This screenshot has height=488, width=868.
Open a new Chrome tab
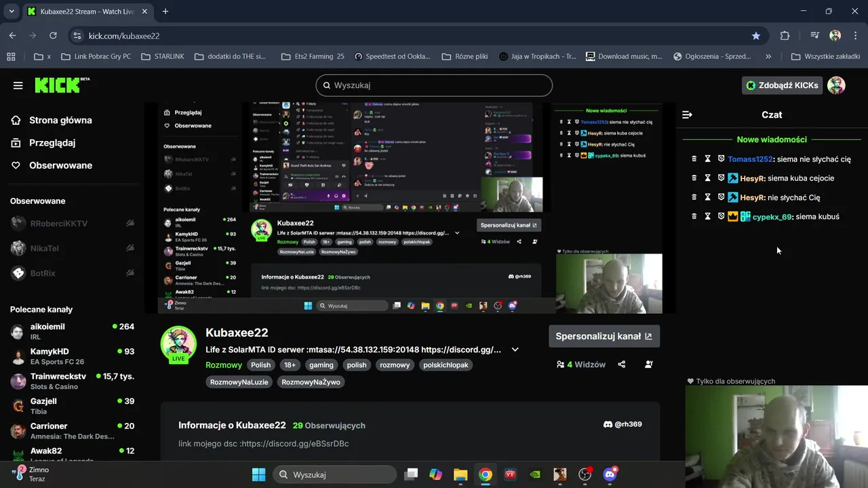click(165, 12)
